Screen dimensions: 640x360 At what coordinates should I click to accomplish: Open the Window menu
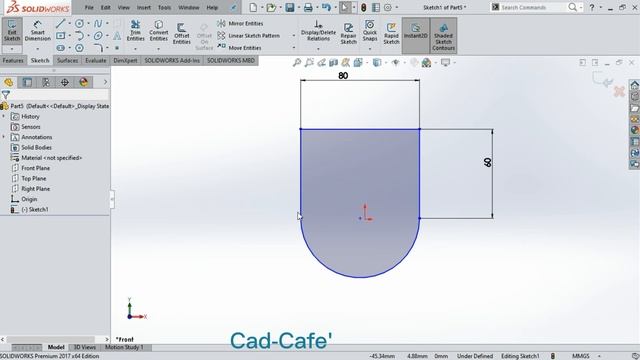point(189,7)
